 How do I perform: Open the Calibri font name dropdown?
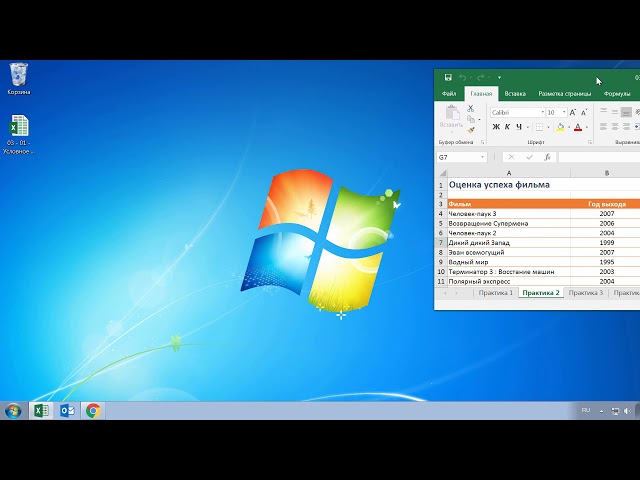(x=542, y=112)
